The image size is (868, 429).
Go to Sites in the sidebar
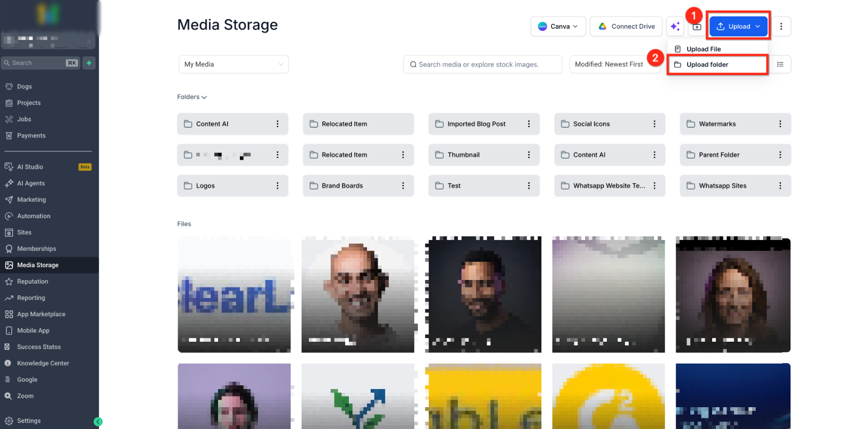point(49,233)
